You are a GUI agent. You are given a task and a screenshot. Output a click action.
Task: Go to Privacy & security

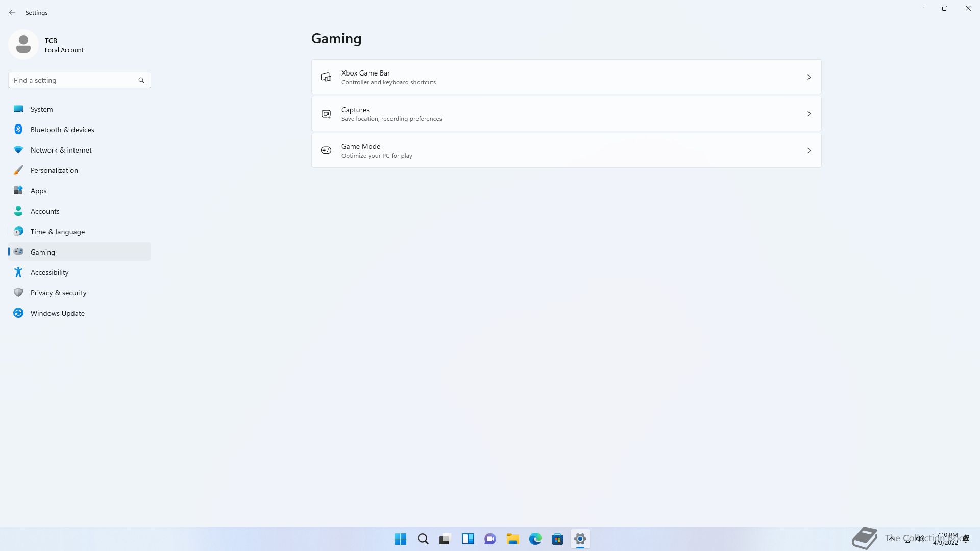coord(80,292)
